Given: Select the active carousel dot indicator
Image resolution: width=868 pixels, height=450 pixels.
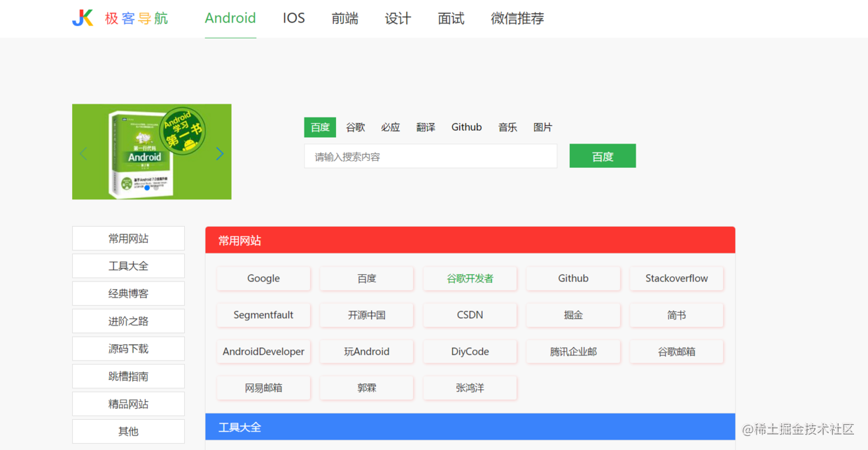Looking at the screenshot, I should point(147,188).
